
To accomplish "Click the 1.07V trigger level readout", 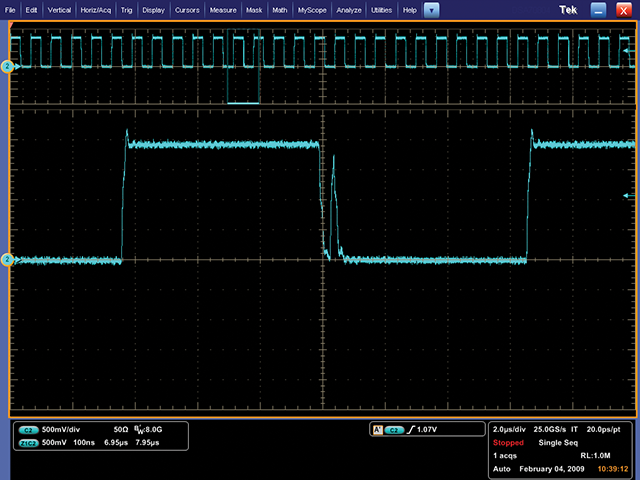I will coord(430,429).
